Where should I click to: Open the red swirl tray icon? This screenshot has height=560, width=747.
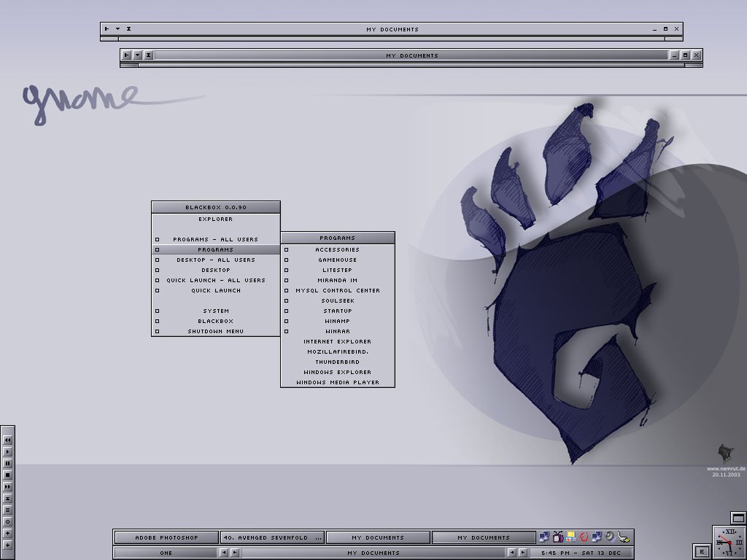tap(584, 537)
